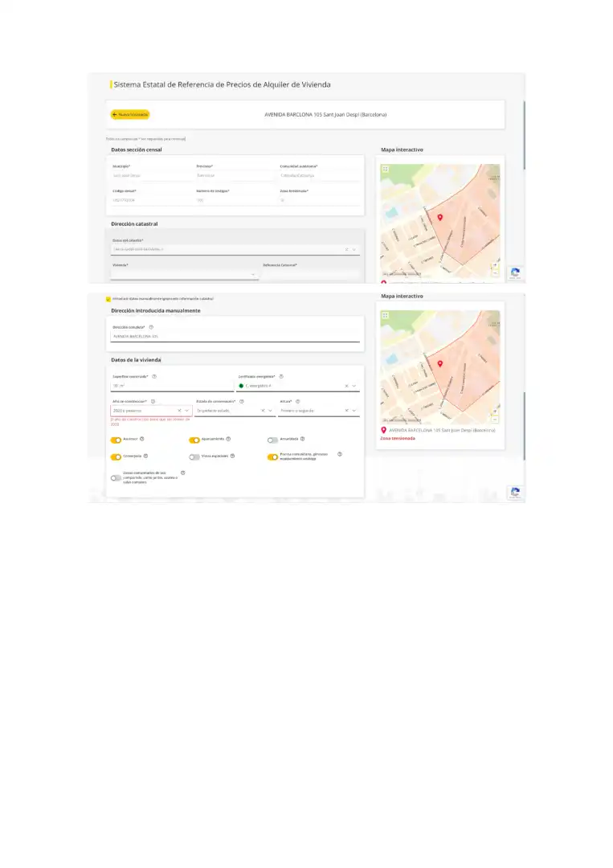Open the Estado de conservación dropdown
The height and width of the screenshot is (868, 613).
(270, 411)
